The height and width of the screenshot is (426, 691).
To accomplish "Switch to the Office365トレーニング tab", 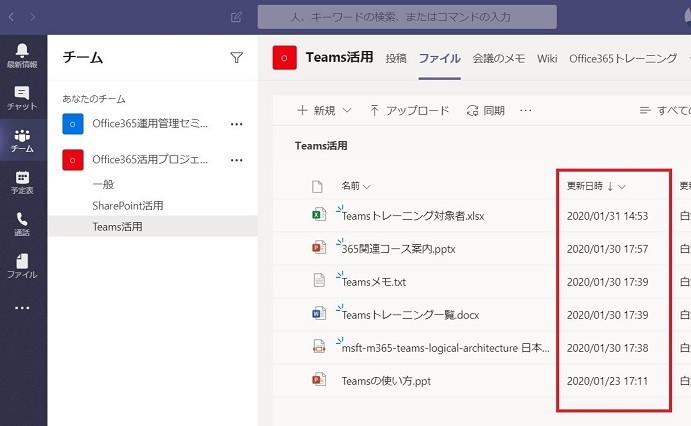I will pos(623,58).
